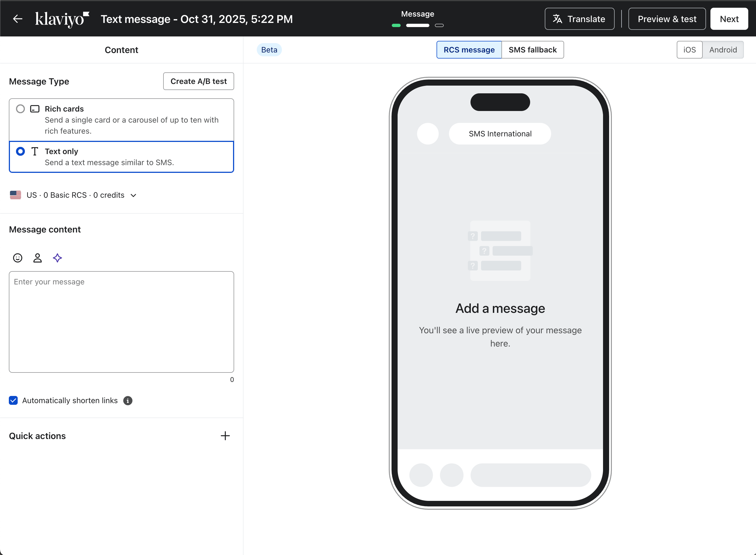Image resolution: width=756 pixels, height=555 pixels.
Task: Select the Rich cards radio option
Action: coord(20,109)
